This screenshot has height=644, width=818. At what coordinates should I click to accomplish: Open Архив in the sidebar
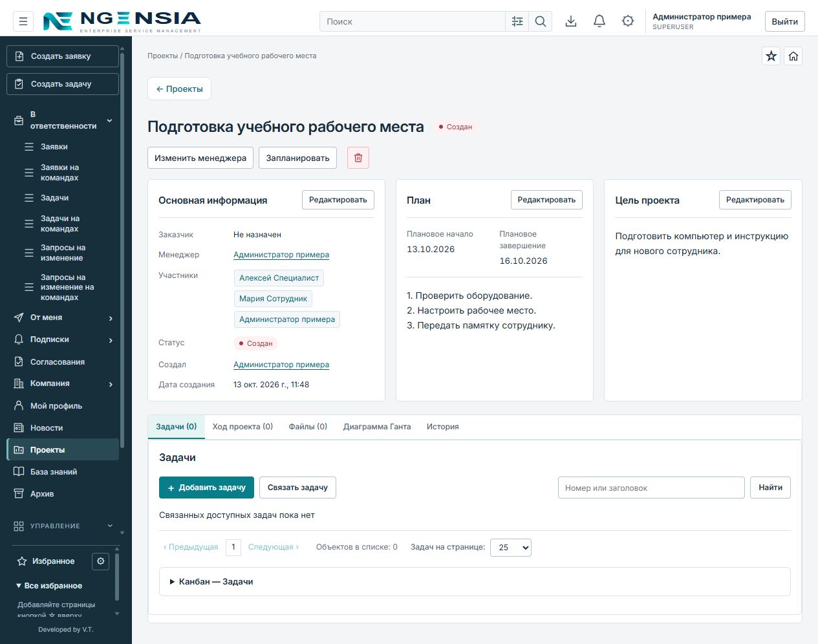[63, 494]
